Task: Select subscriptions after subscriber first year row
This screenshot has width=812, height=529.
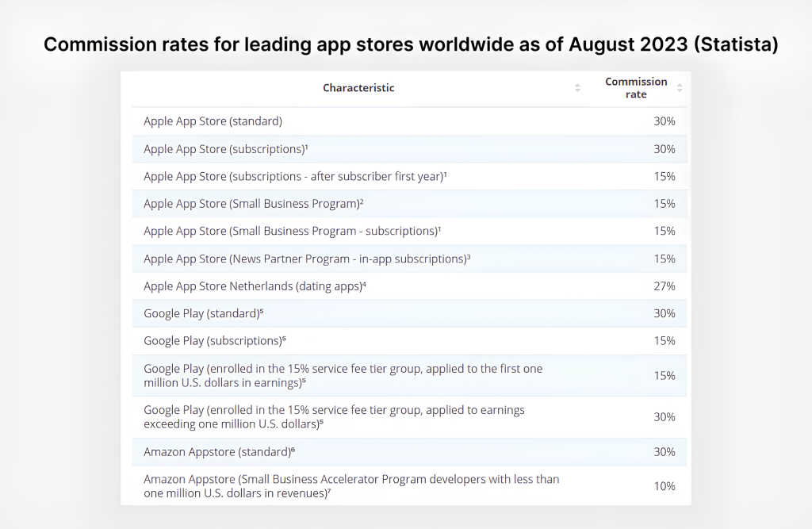Action: pos(409,176)
